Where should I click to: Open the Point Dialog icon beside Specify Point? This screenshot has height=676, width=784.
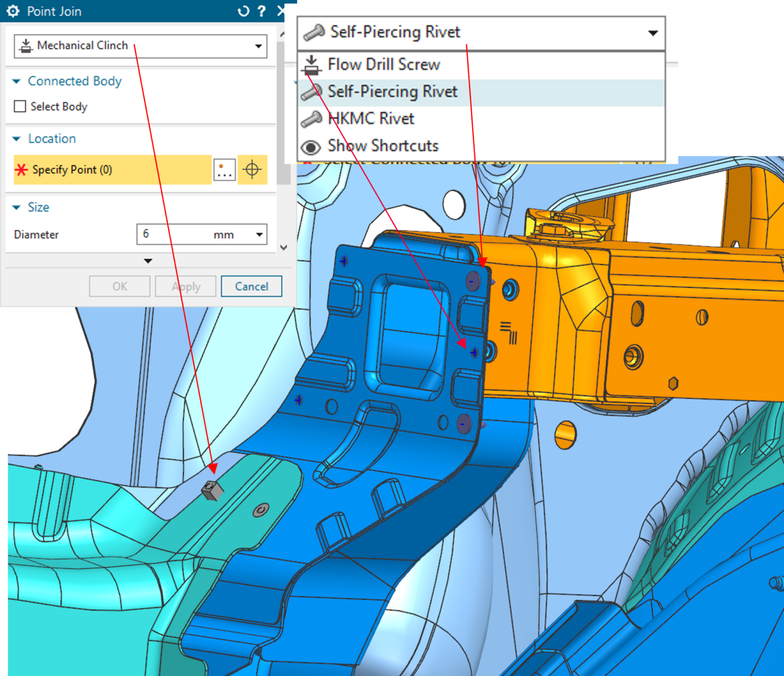coord(224,170)
